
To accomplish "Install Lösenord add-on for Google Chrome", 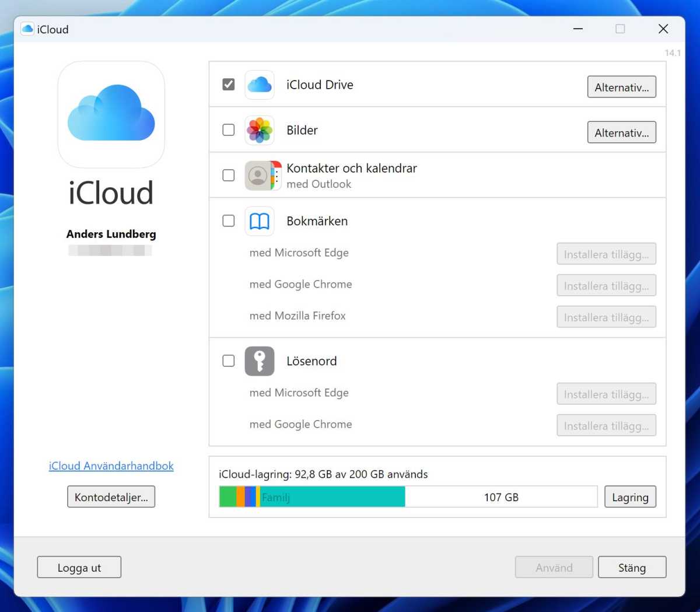I will pos(607,425).
